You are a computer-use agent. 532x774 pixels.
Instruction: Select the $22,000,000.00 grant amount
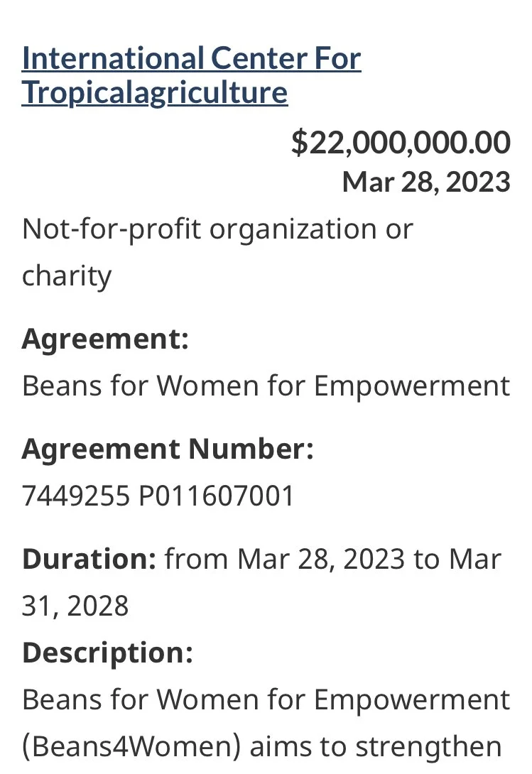point(401,143)
